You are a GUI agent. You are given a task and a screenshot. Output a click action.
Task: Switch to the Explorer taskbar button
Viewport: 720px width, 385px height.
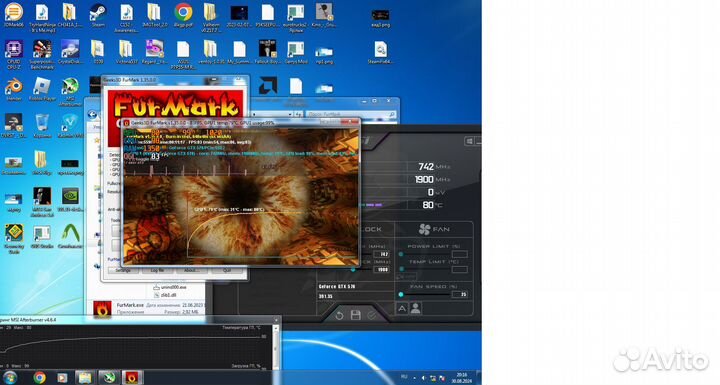(85, 378)
